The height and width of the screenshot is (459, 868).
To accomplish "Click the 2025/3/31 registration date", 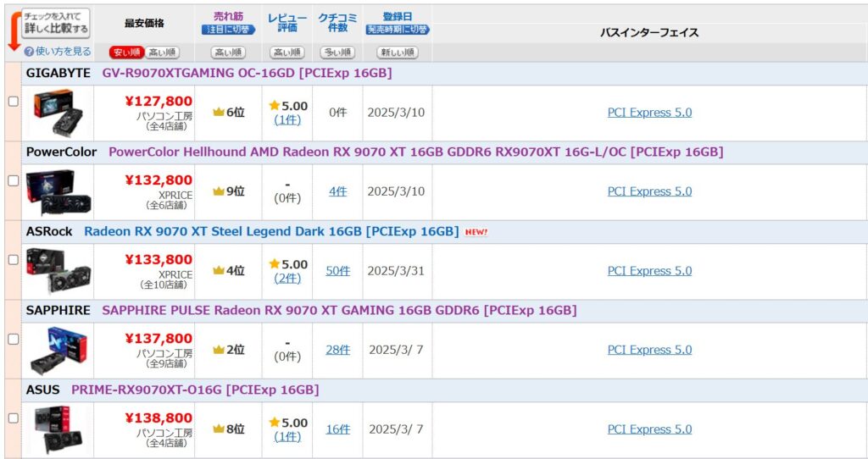I will tap(396, 271).
